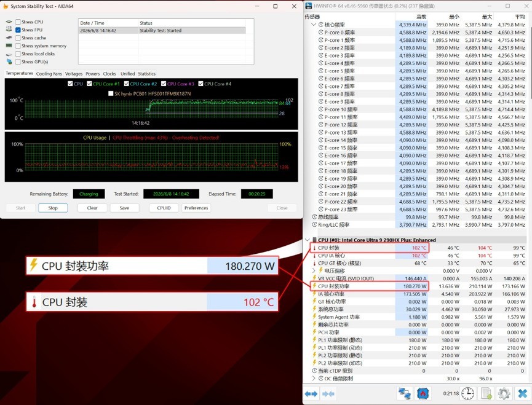Image resolution: width=532 pixels, height=405 pixels.
Task: Enable the Stress local disks checkbox
Action: tap(18, 53)
